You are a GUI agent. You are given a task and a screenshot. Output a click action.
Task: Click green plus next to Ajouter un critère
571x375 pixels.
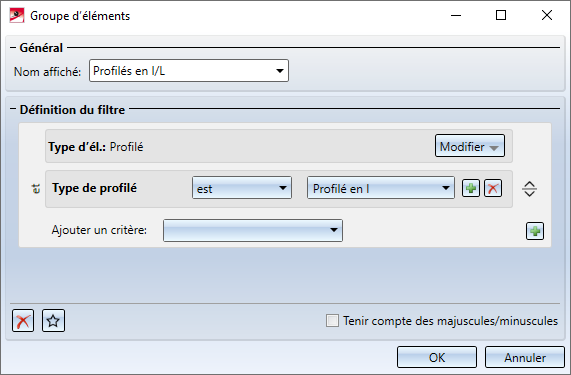[535, 231]
